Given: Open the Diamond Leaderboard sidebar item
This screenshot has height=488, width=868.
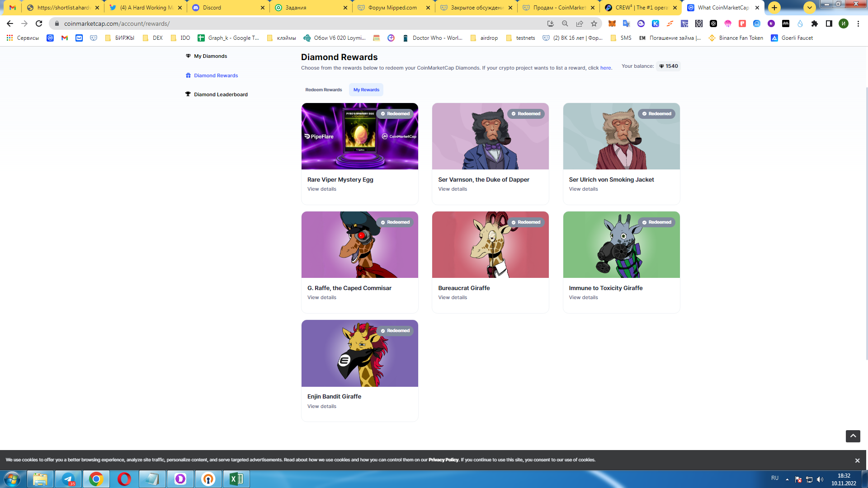Looking at the screenshot, I should pos(217,94).
